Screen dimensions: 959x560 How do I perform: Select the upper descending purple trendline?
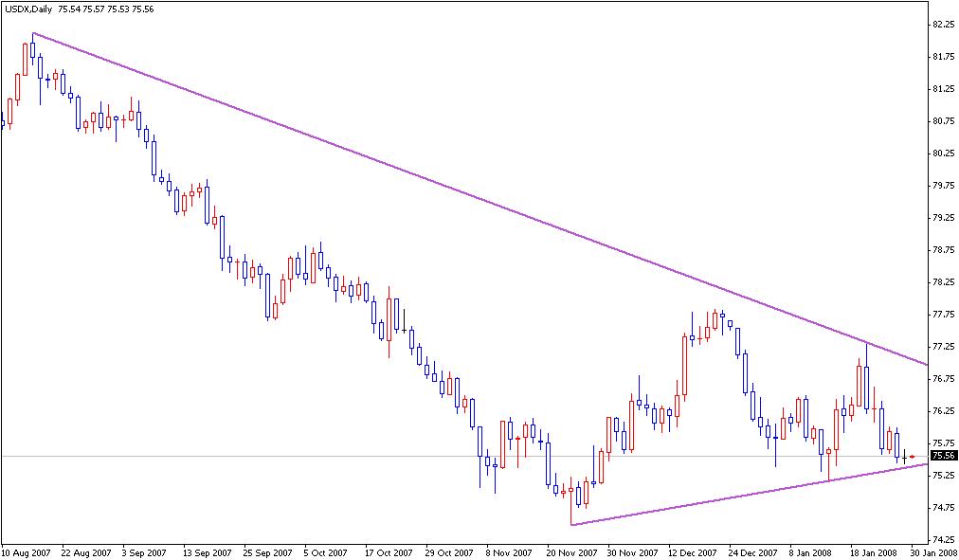pos(474,196)
